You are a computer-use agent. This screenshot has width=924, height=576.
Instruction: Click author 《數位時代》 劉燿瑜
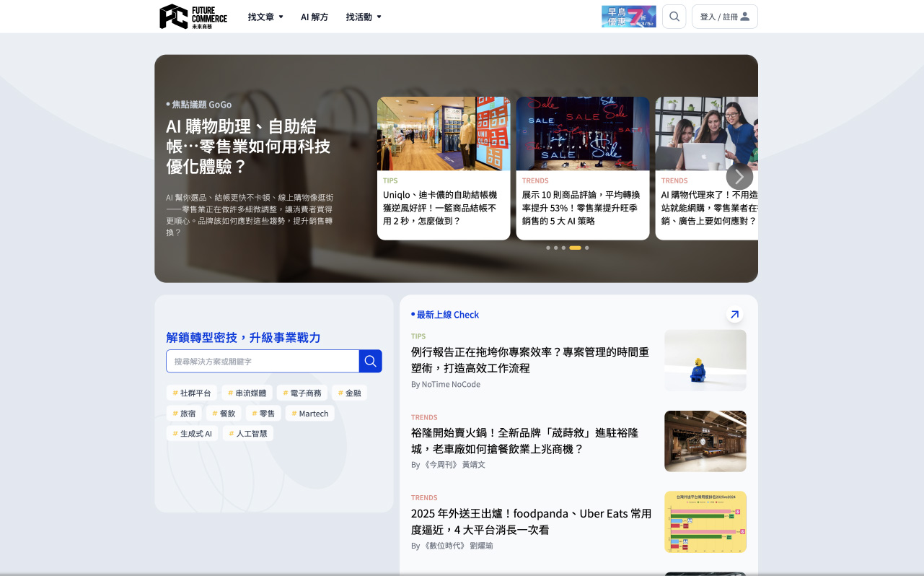[x=452, y=546]
